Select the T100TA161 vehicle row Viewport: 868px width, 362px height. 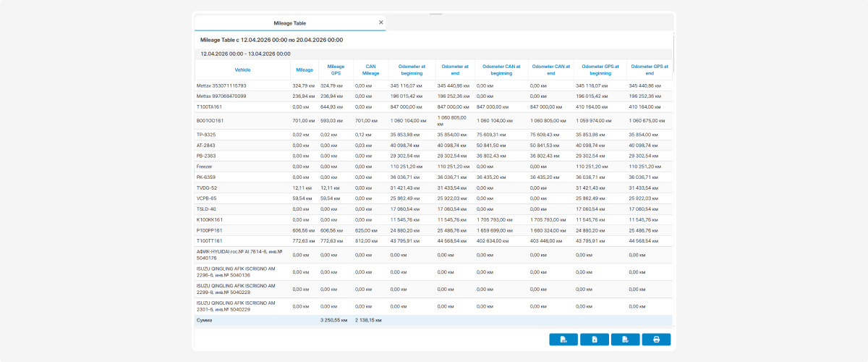[x=433, y=106]
